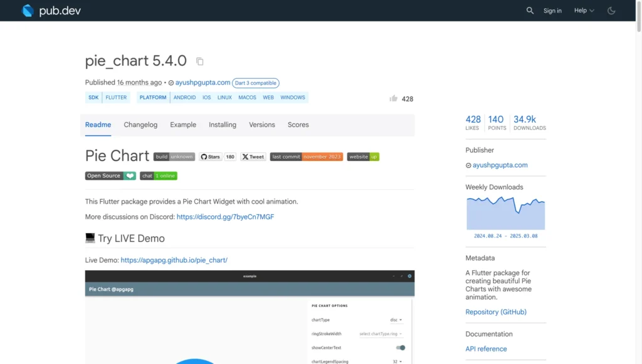This screenshot has height=364, width=642.
Task: Click the 180 stars count badge
Action: [x=230, y=157]
